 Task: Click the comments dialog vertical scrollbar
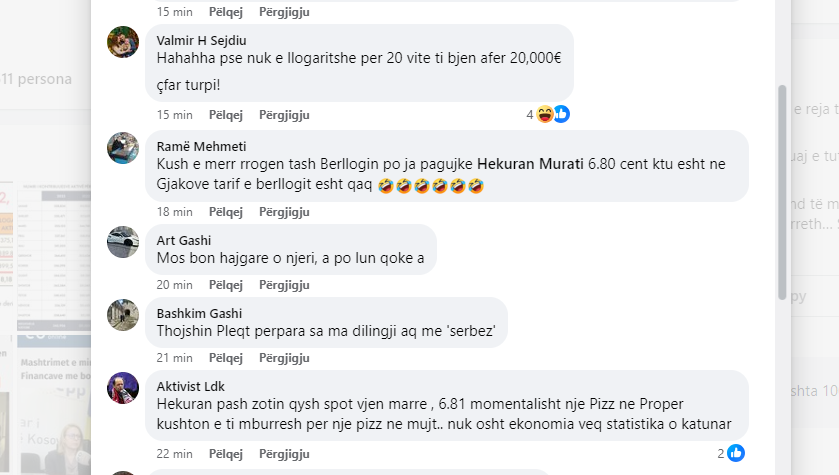[x=782, y=193]
